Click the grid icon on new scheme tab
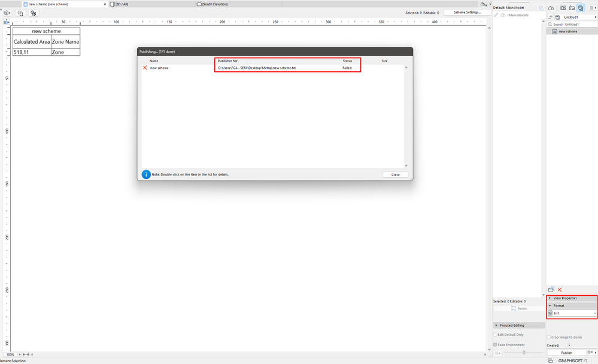This screenshot has height=364, width=598. pos(26,4)
